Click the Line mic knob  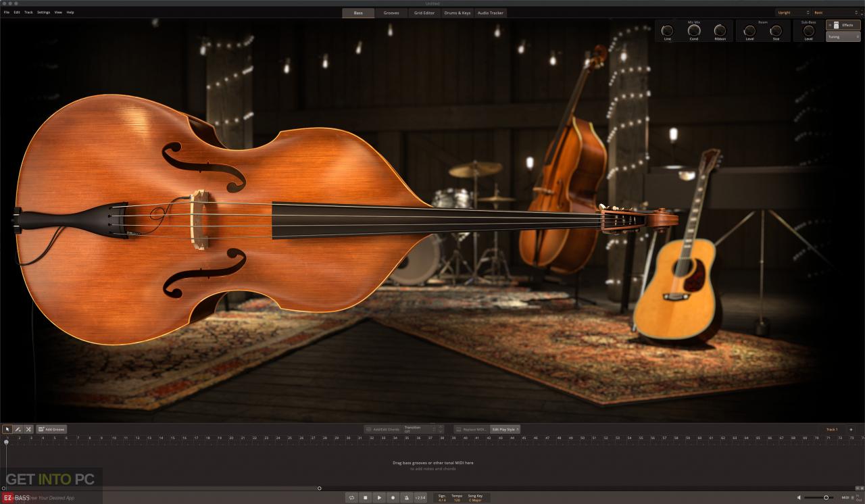pyautogui.click(x=668, y=30)
